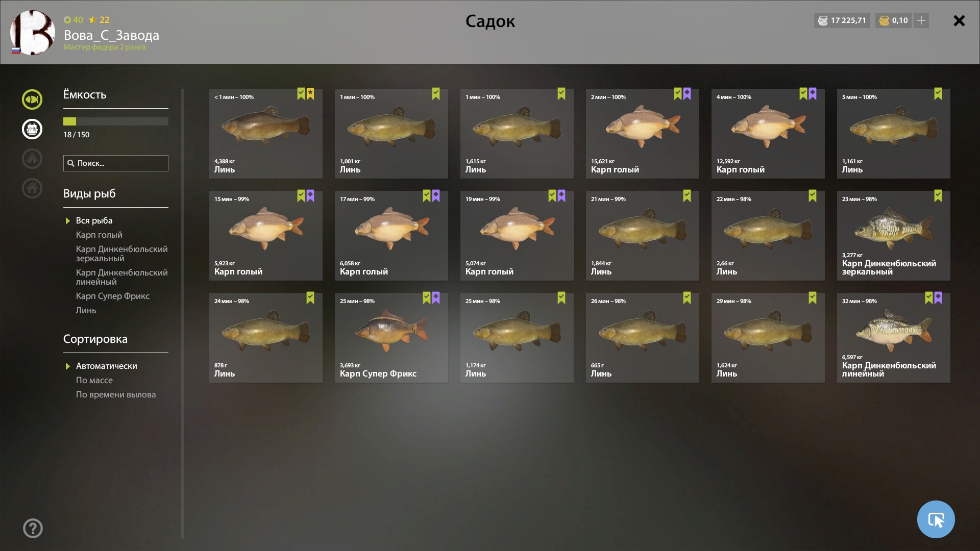Filter by Карп голый species
The image size is (980, 551).
click(99, 235)
